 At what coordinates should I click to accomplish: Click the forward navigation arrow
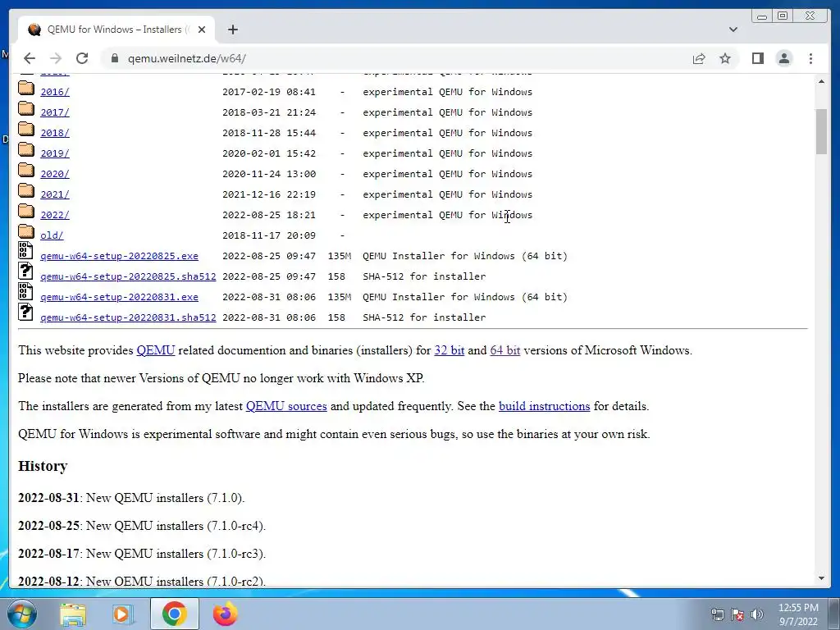click(56, 58)
